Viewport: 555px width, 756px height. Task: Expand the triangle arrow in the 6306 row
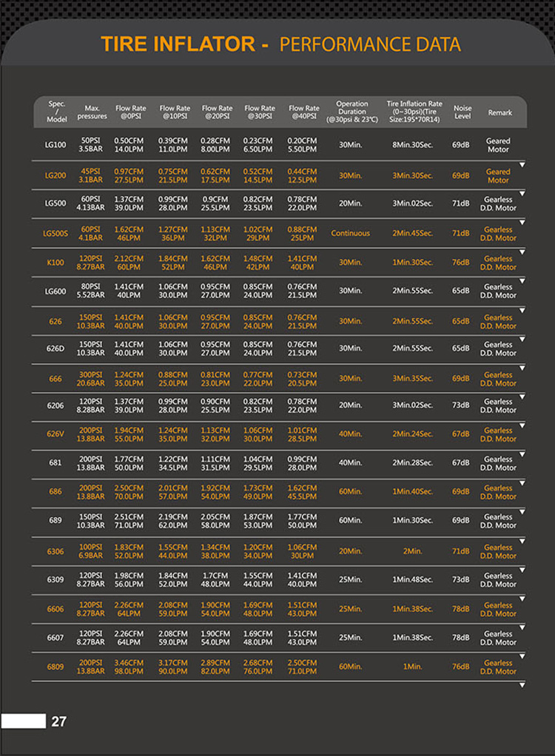tap(522, 541)
